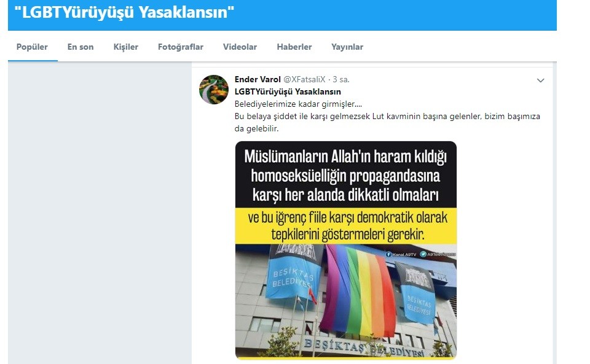Screen dimensions: 590x364
Task: Click the black Müslümanların heading in the tweet image
Action: pyautogui.click(x=346, y=175)
